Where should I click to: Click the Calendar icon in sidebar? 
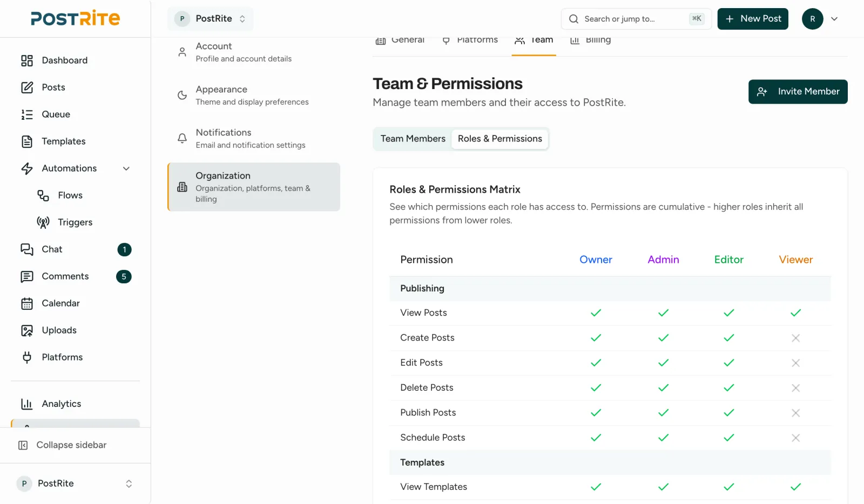point(27,303)
